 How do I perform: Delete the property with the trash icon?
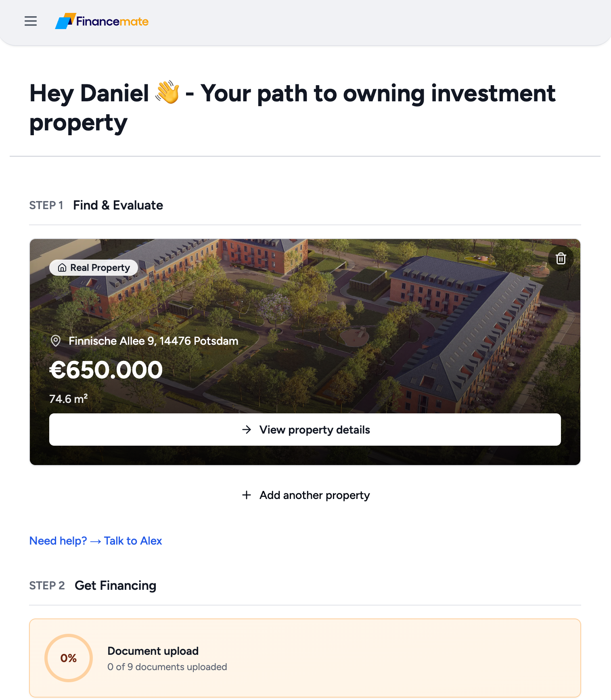561,258
